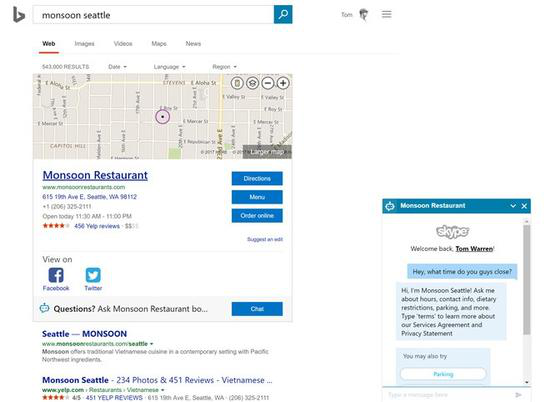
Task: Expand the Language filter dropdown
Action: click(169, 67)
